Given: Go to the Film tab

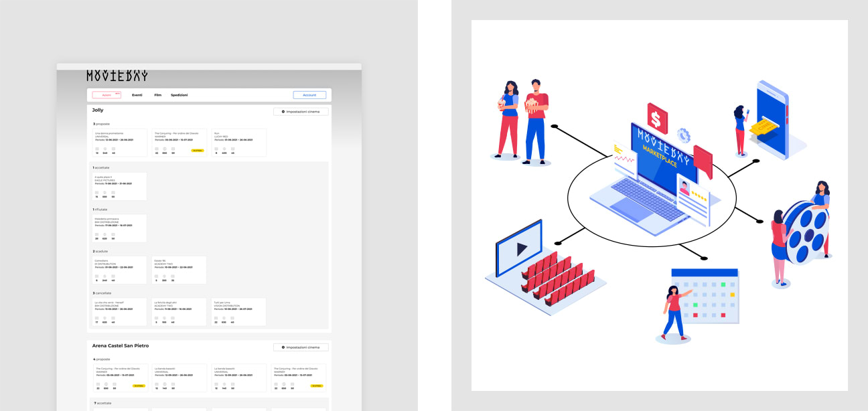Looking at the screenshot, I should click(157, 95).
